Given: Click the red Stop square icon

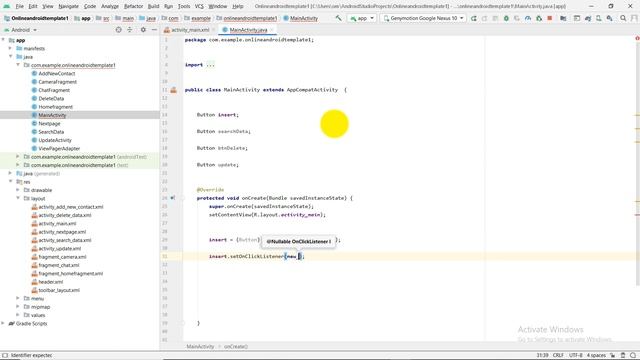Looking at the screenshot, I should click(550, 18).
